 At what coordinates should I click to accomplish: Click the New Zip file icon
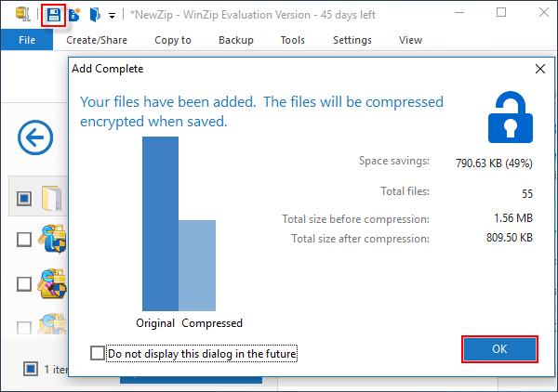73,14
